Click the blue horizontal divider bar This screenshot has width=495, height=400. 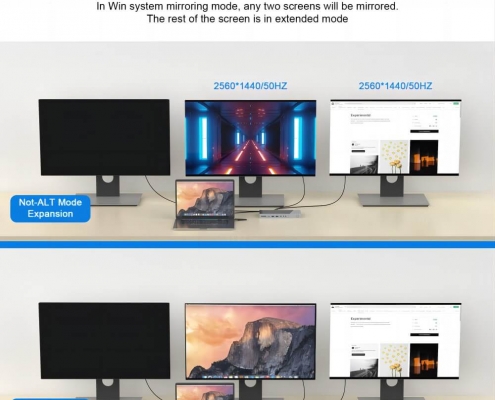(x=247, y=245)
